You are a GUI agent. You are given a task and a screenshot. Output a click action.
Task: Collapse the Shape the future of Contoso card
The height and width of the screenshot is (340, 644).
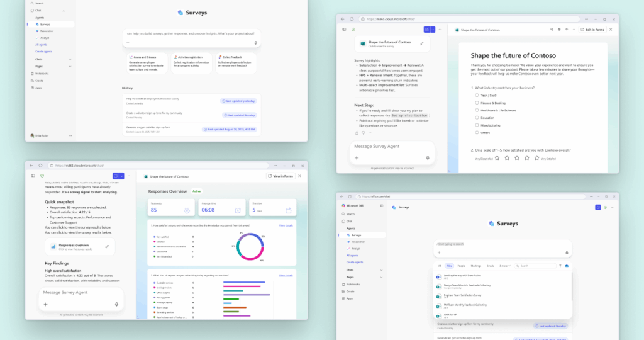click(422, 43)
